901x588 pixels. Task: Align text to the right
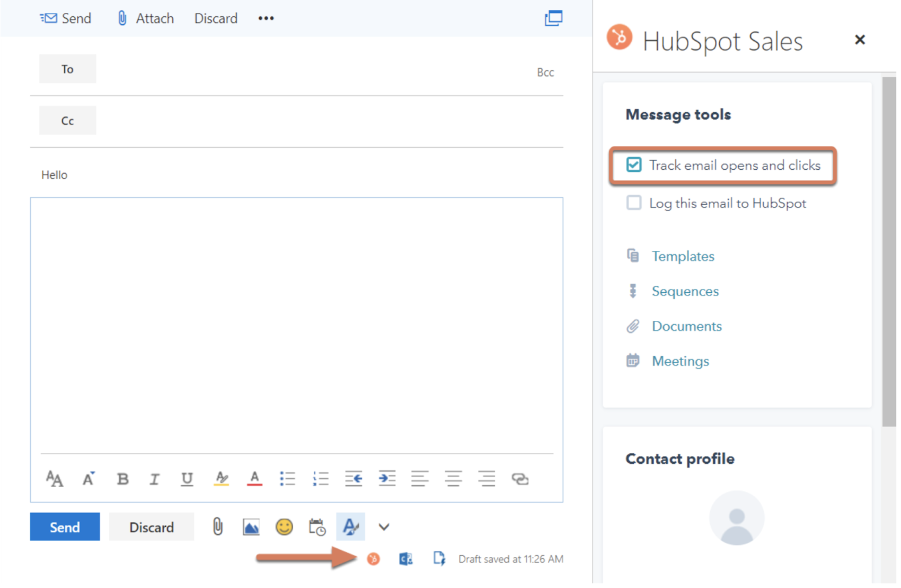[487, 479]
